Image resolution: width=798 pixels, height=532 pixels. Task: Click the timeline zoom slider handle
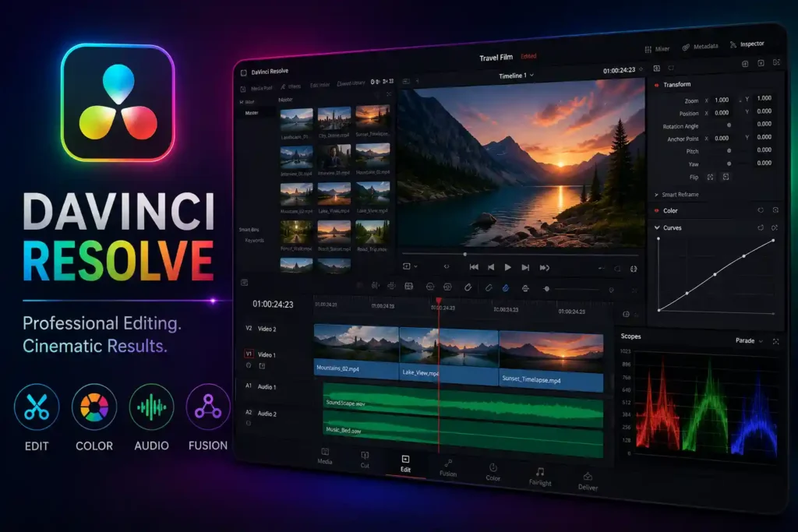click(x=546, y=289)
